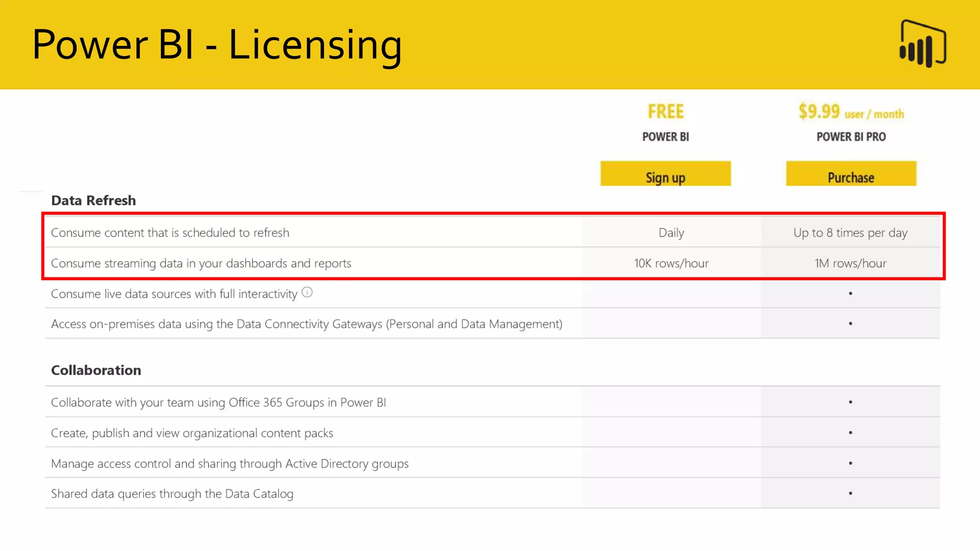Viewport: 980px width, 551px height.
Task: Click the Sign up button
Action: tap(665, 174)
